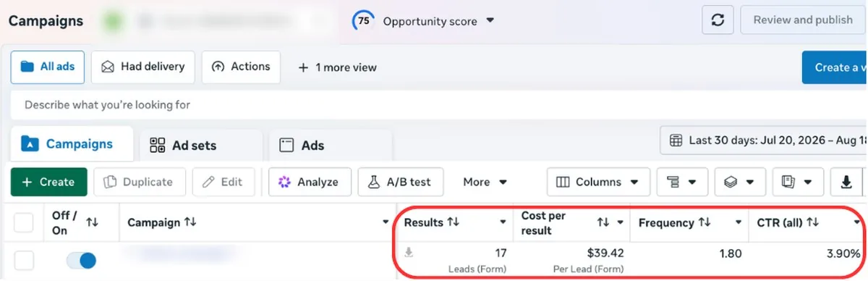
Task: Click Review and publish button
Action: coord(803,20)
